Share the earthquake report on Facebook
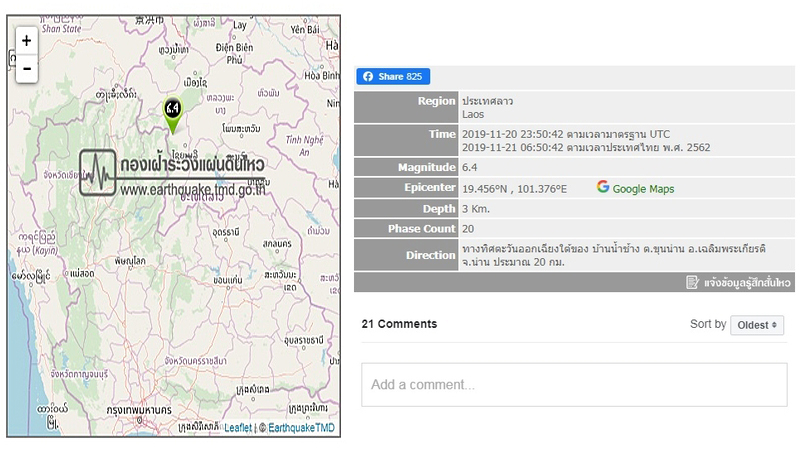Screen dimensions: 800x450 393,76
